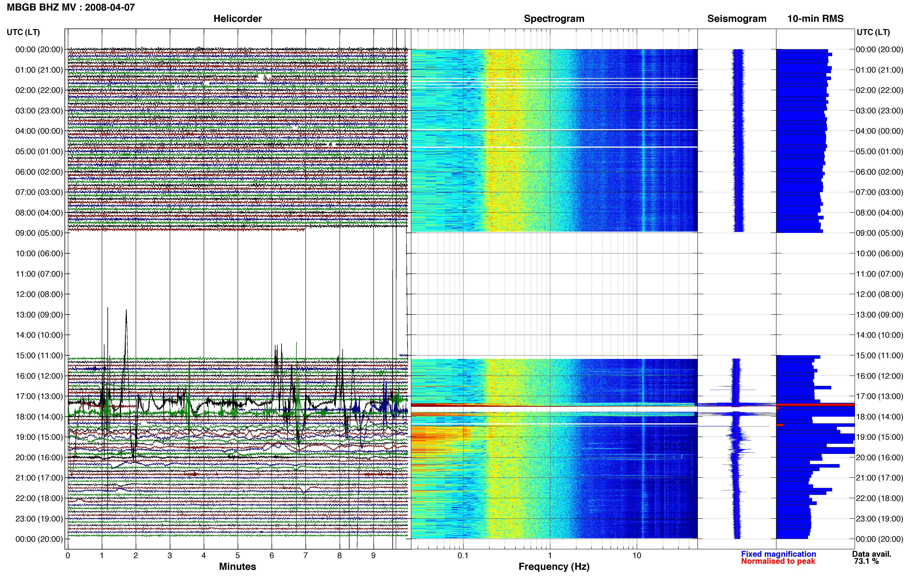This screenshot has width=924, height=578.
Task: Click frequency tick label '1' on spectrogram
Action: pyautogui.click(x=550, y=555)
